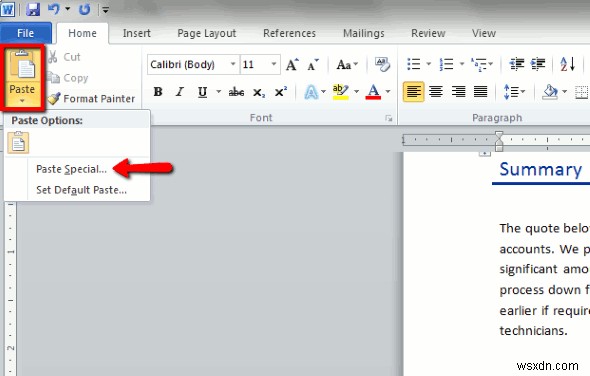Toggle strikethrough formatting
The height and width of the screenshot is (376, 590).
pos(236,92)
